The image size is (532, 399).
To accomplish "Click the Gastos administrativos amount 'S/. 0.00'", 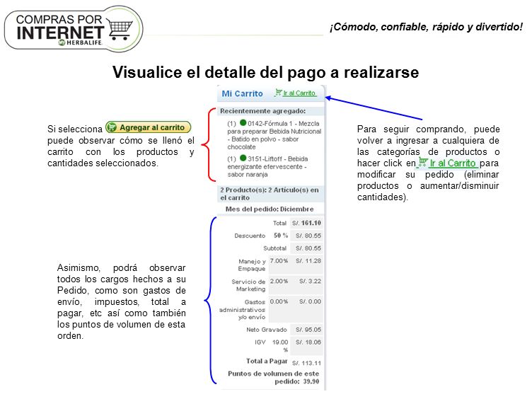I will (310, 301).
